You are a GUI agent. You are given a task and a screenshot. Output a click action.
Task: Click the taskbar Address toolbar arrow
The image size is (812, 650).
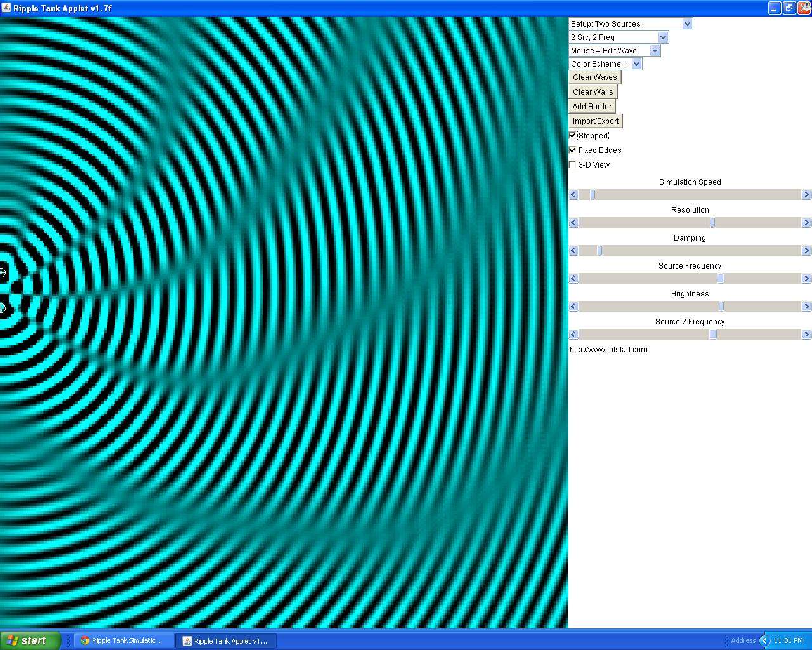point(764,641)
